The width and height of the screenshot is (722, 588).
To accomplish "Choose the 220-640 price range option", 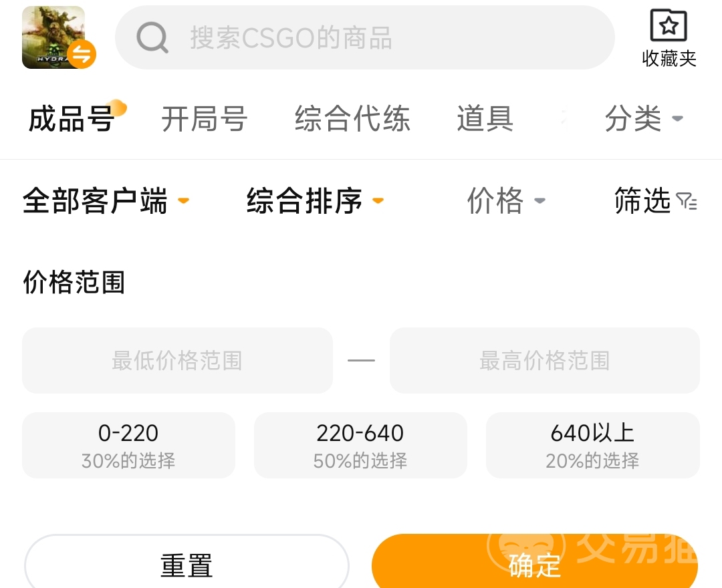I will click(x=360, y=446).
